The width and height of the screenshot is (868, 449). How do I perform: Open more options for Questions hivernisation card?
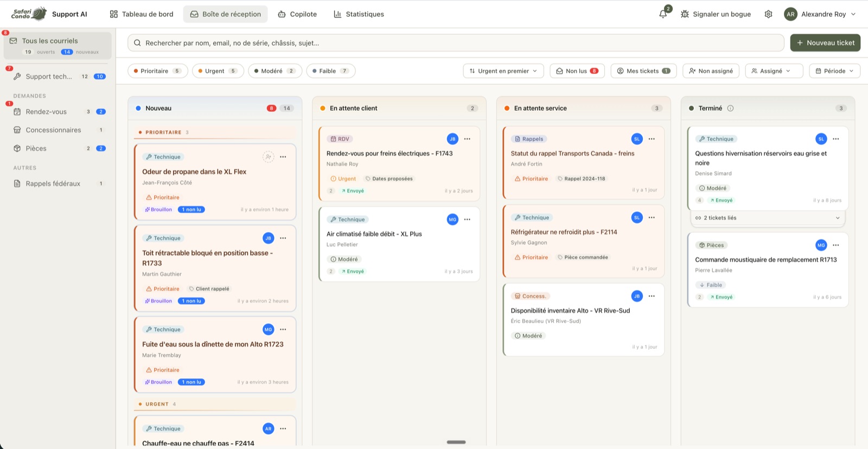[x=836, y=139]
